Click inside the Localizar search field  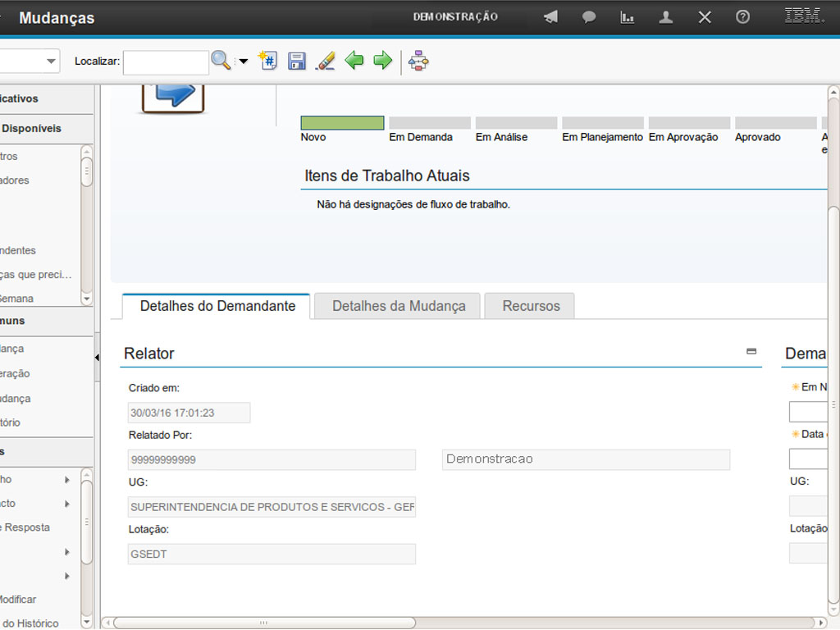coord(166,62)
